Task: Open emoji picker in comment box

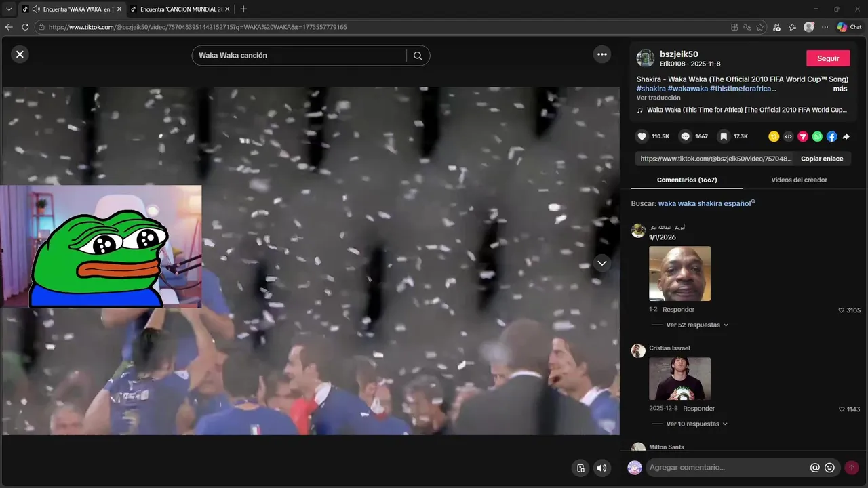Action: click(829, 468)
